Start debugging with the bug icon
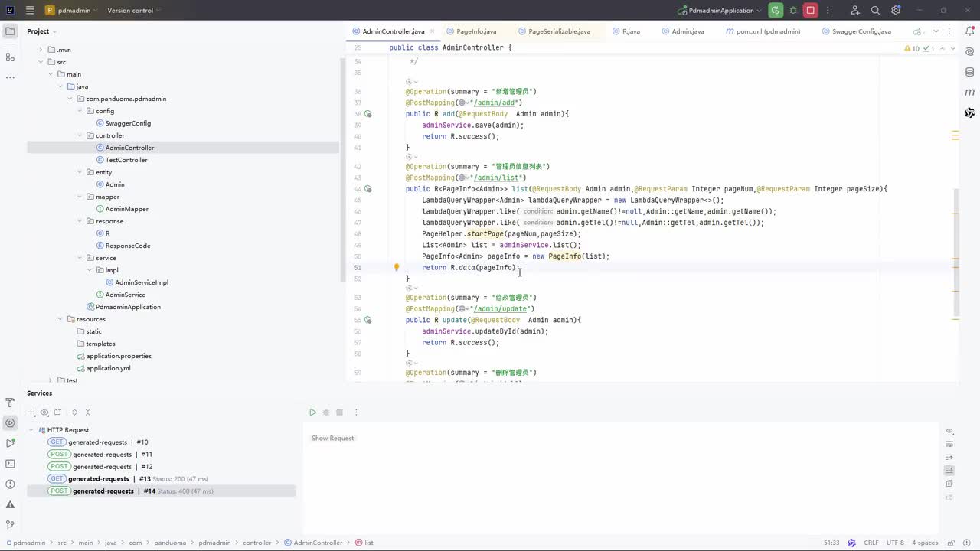 [x=793, y=11]
